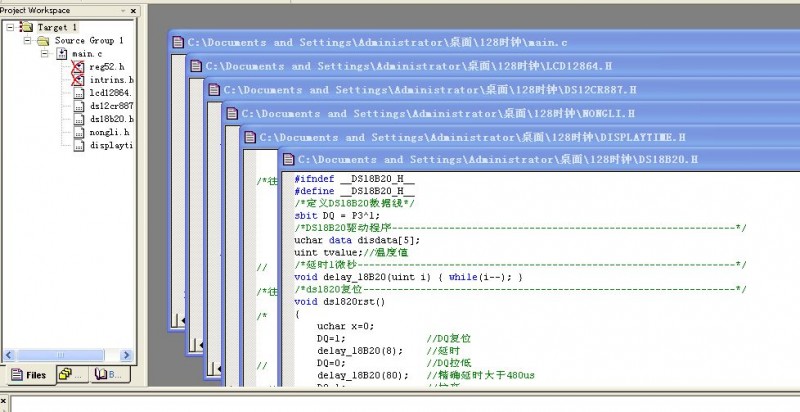This screenshot has height=412, width=800.
Task: Click the NONGLI.H window document icon
Action: coord(231,114)
